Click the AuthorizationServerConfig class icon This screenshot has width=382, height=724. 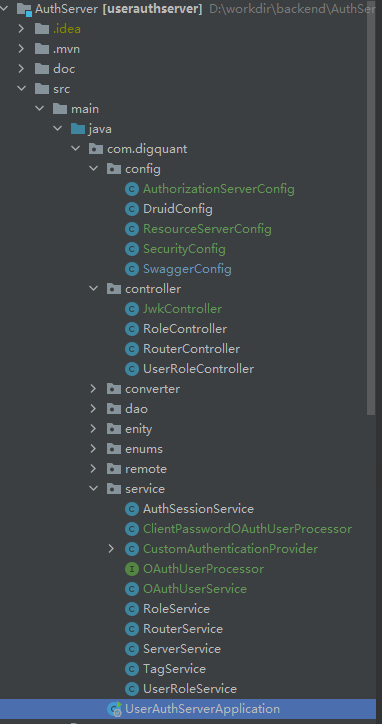[x=132, y=189]
